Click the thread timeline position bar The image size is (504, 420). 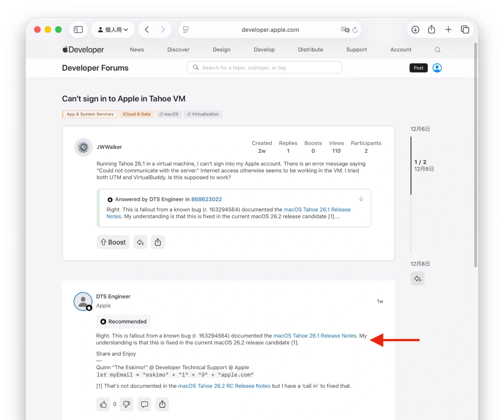pos(411,165)
